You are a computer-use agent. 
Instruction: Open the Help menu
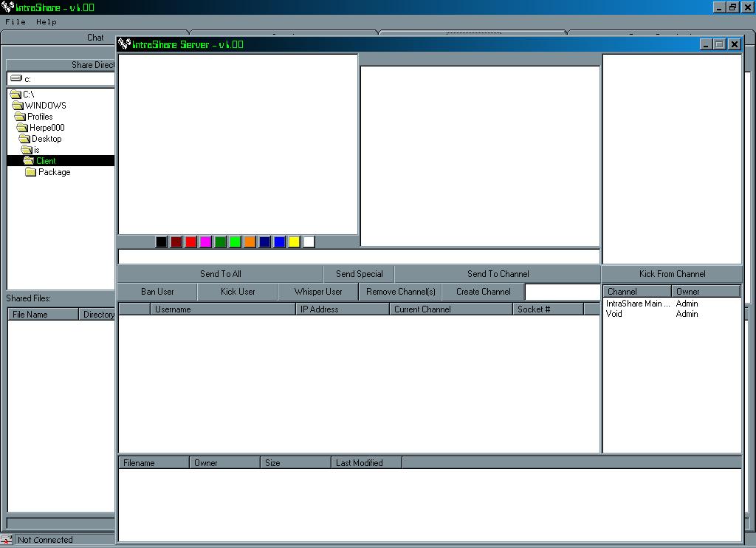click(x=47, y=22)
